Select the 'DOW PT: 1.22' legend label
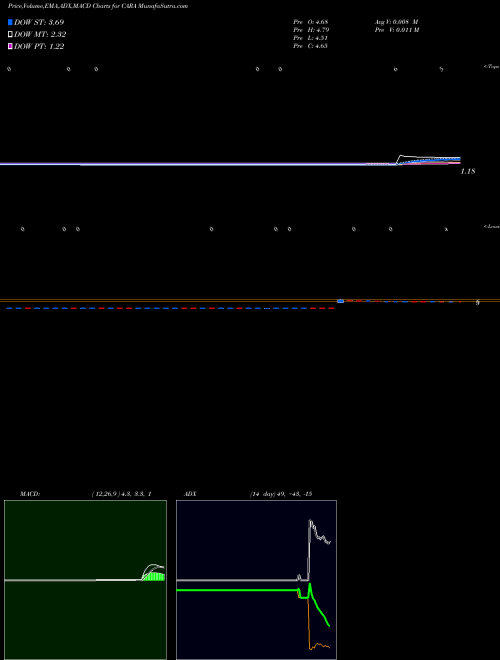The image size is (500, 660). (39, 47)
